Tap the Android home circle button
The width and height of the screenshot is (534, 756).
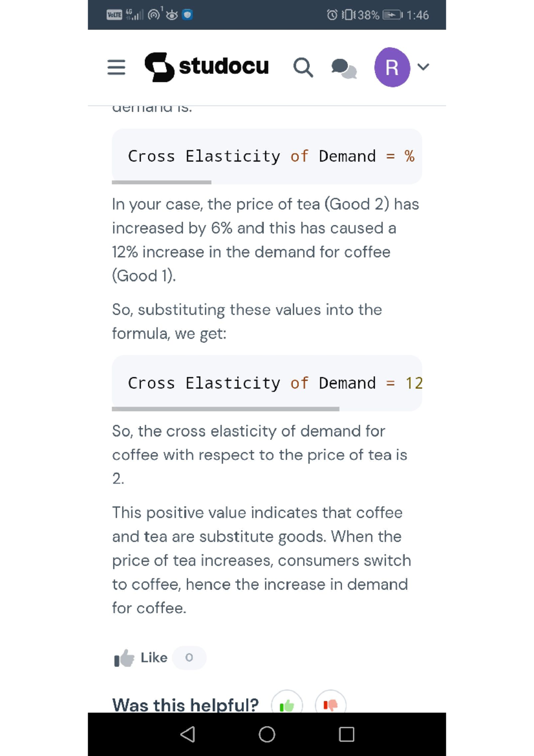pos(267,734)
